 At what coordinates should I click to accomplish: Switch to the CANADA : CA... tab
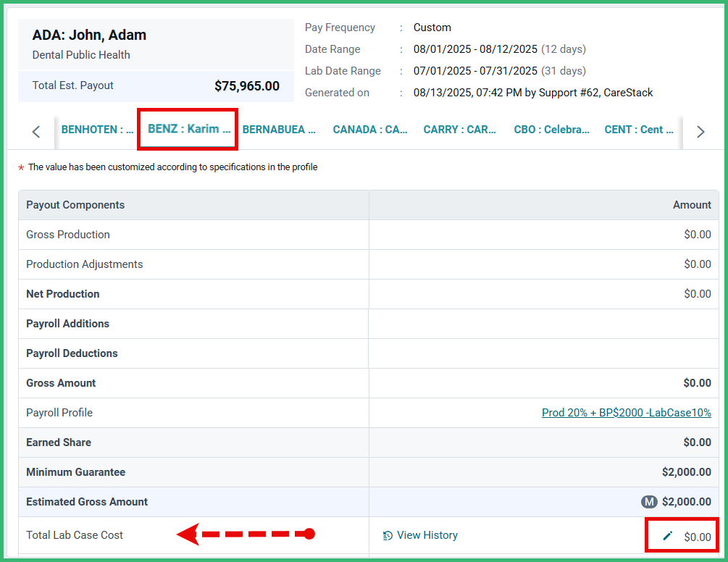tap(370, 130)
